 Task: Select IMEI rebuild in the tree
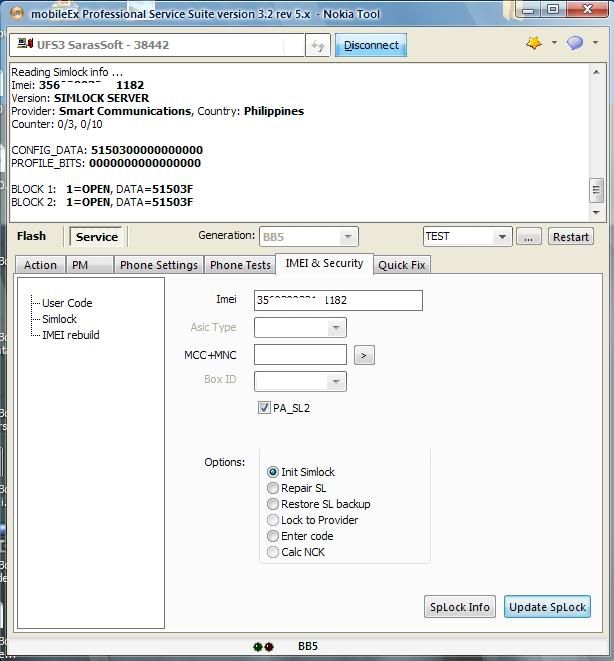(x=71, y=335)
